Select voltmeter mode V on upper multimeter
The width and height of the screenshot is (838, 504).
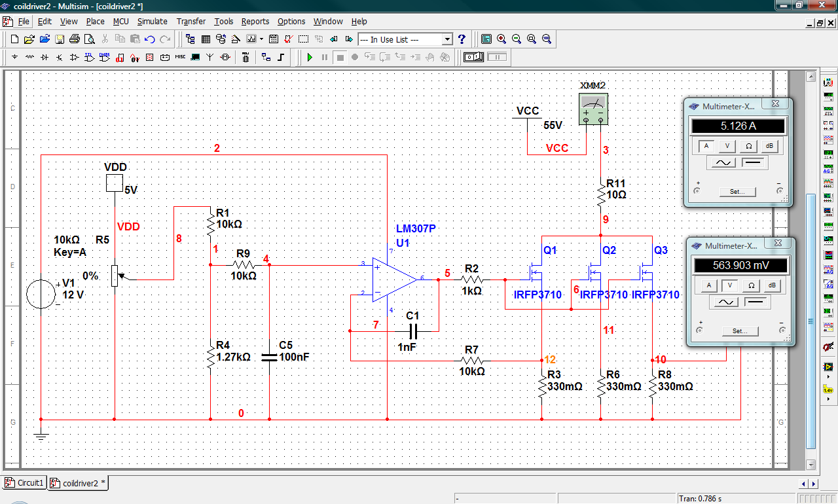tap(727, 146)
